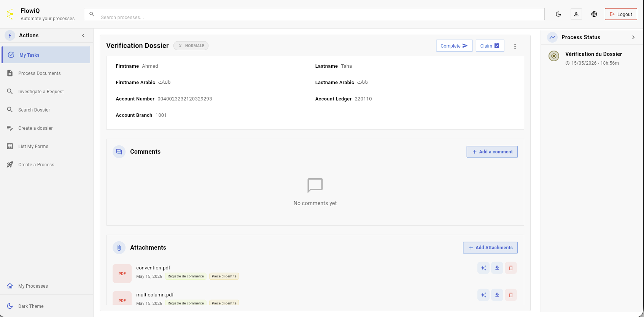Click the Comments section icon

pos(119,151)
